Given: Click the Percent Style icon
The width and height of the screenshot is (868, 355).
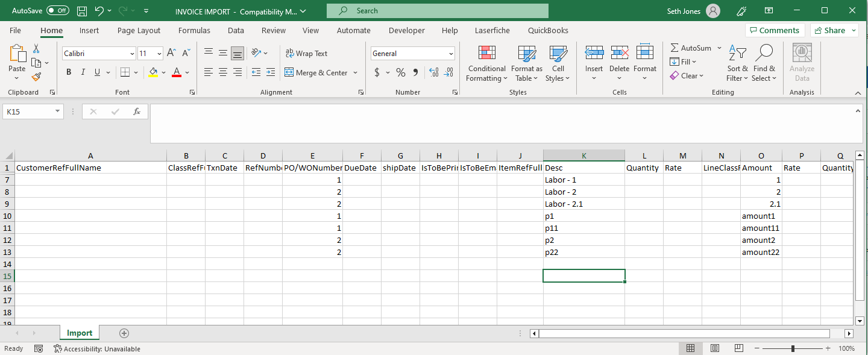Looking at the screenshot, I should (x=401, y=72).
